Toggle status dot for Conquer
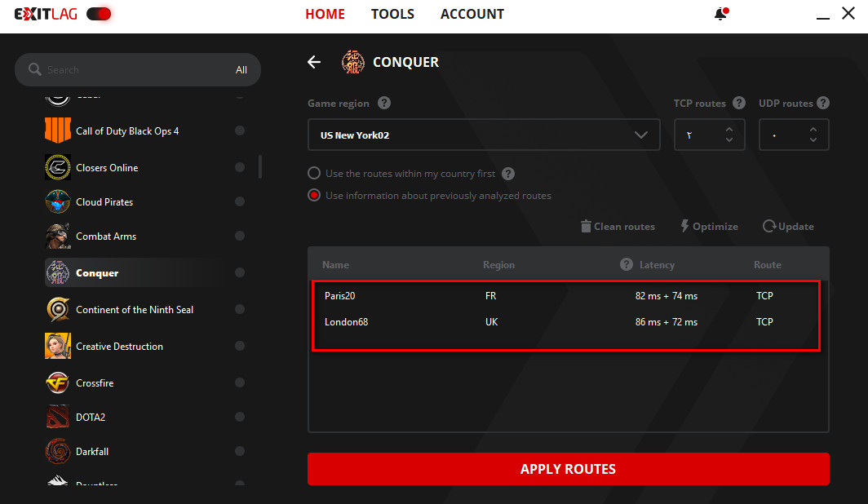Viewport: 868px width, 504px height. [x=240, y=272]
